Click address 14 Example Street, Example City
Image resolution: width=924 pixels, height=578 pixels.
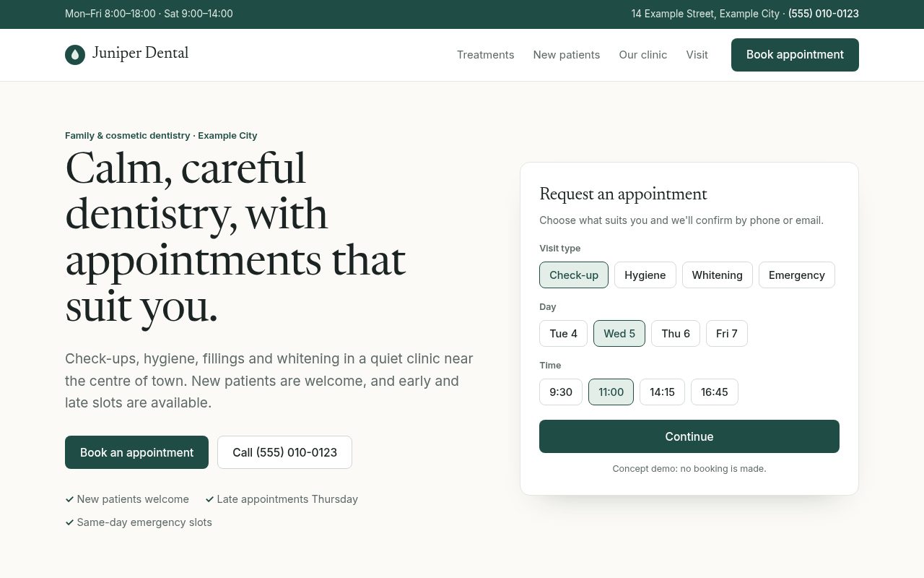pos(705,14)
